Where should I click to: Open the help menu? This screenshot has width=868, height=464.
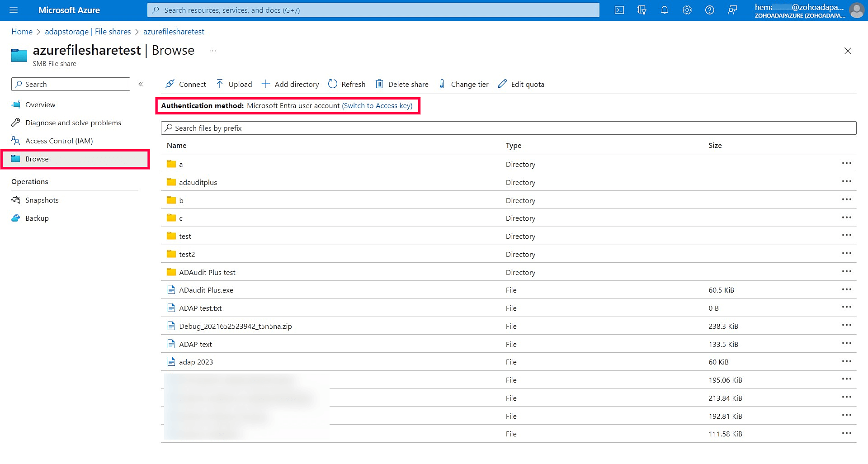pos(709,10)
